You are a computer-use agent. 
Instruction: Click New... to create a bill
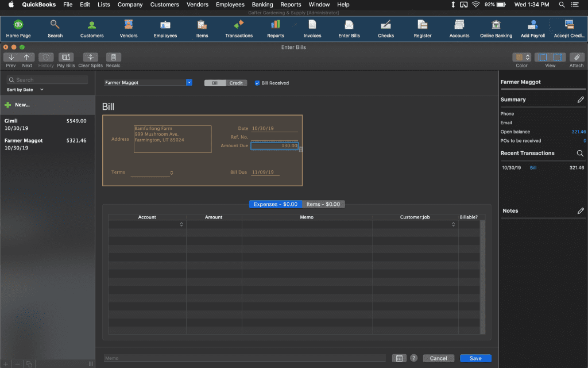pos(47,105)
